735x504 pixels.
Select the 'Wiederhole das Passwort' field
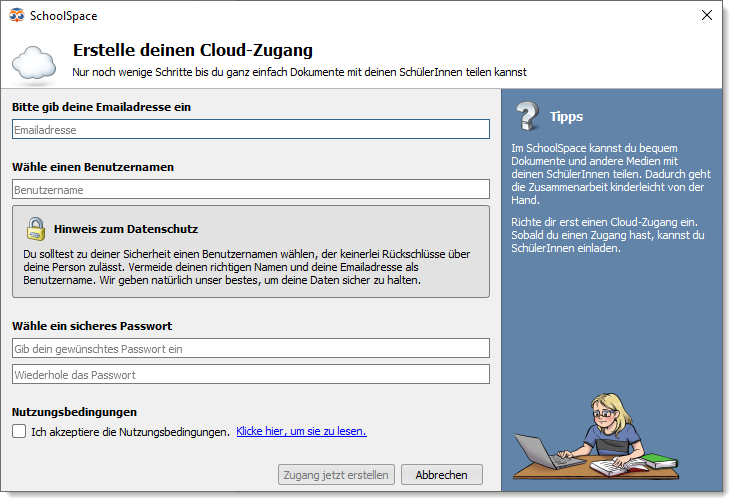(251, 375)
